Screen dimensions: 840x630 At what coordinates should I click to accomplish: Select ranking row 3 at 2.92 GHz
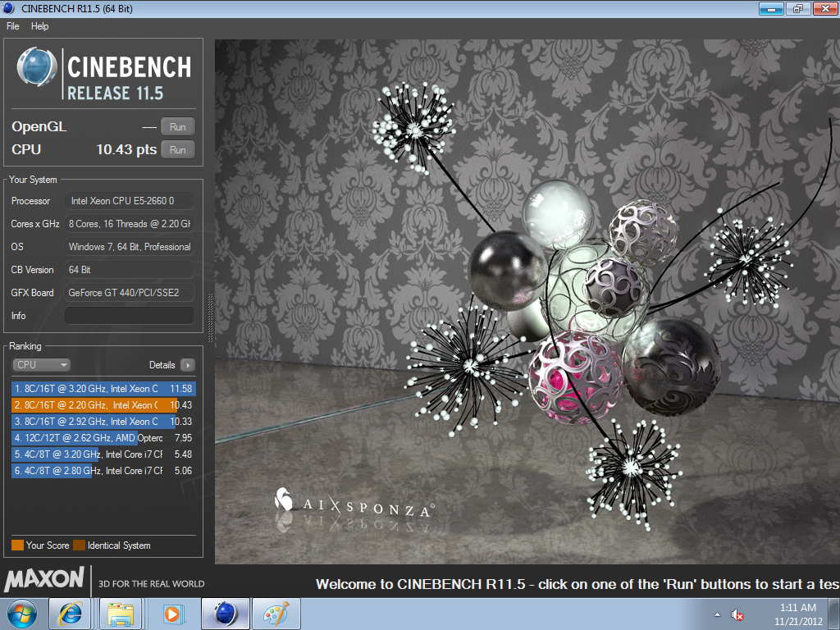point(103,422)
